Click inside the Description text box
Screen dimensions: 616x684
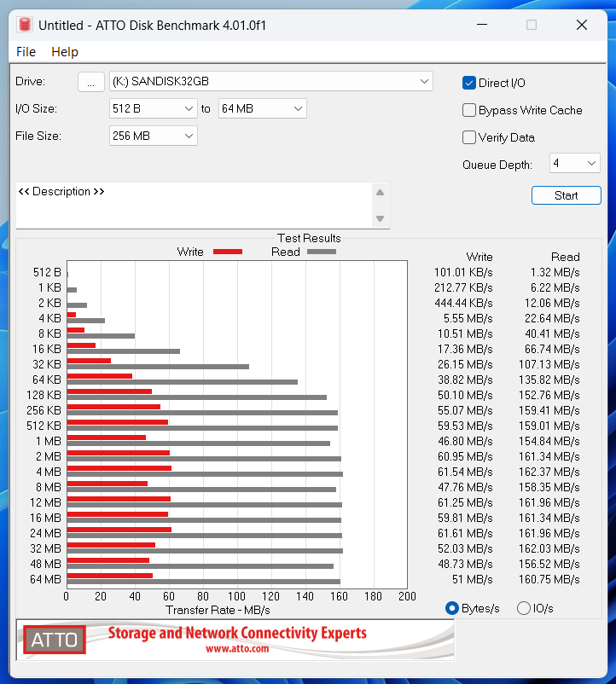click(195, 205)
